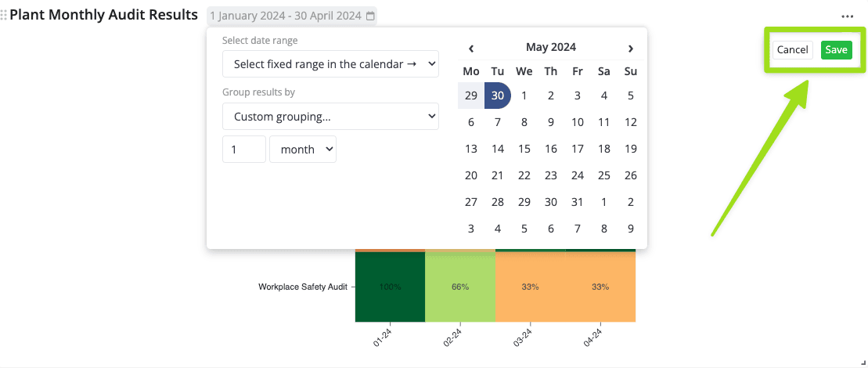Click the light green 66% heatmap cell
This screenshot has width=868, height=368.
click(x=460, y=287)
